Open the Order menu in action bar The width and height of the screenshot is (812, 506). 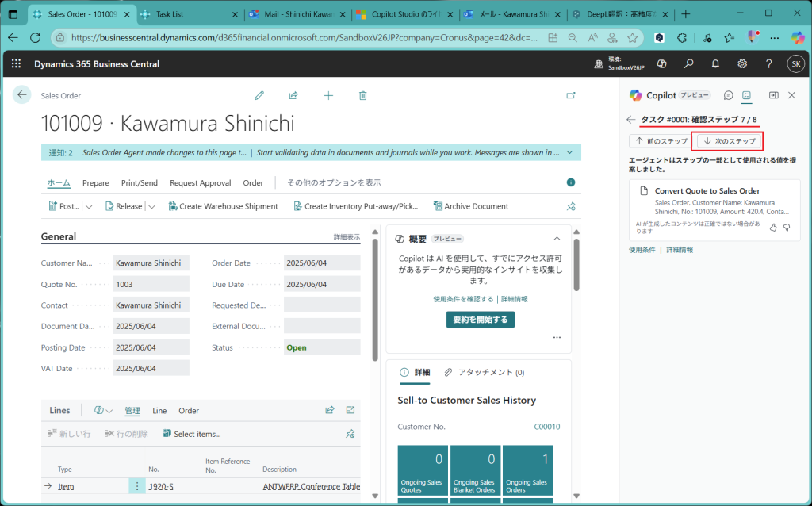[253, 183]
